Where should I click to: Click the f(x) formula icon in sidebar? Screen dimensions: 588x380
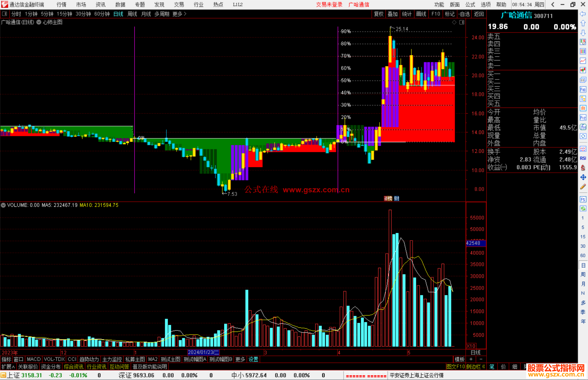583,127
